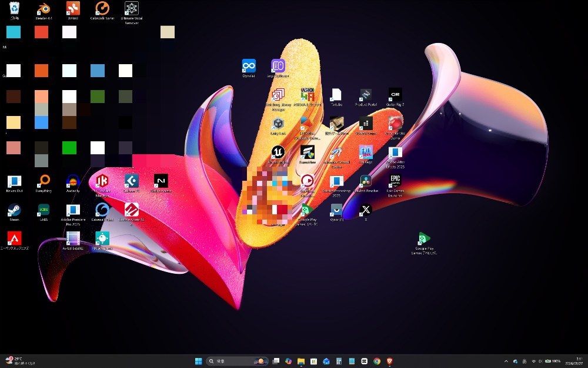
Task: Select the LABS desktop shortcut
Action: [x=44, y=212]
